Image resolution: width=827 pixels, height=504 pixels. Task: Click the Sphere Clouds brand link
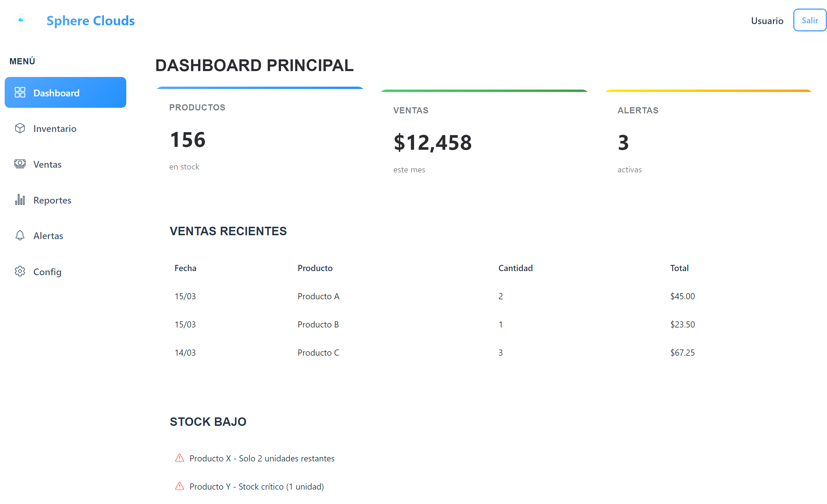(x=91, y=21)
